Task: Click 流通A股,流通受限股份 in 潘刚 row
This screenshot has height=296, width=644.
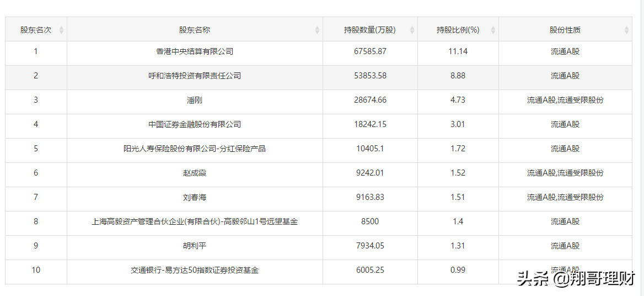Action: point(565,100)
